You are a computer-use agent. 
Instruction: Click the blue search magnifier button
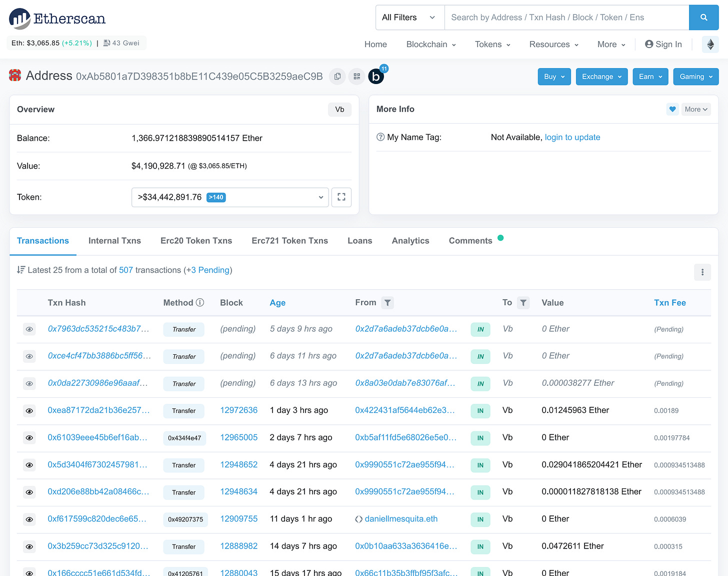pos(703,18)
